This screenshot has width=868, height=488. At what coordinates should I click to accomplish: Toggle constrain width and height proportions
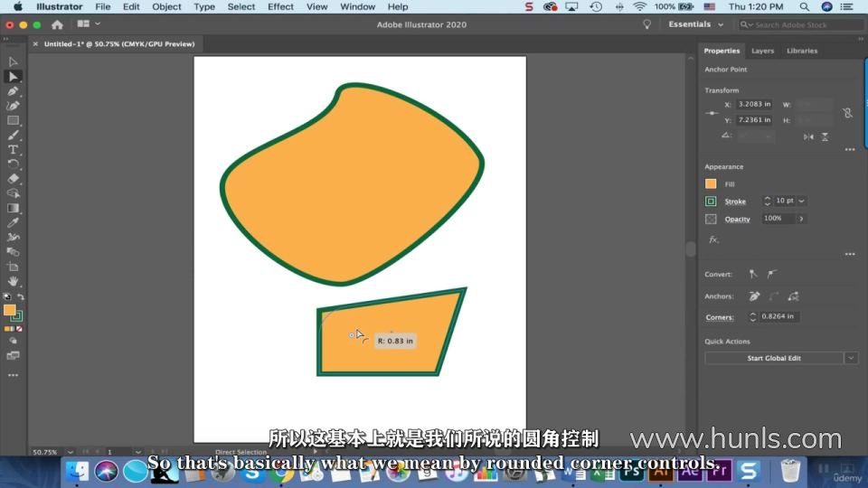[847, 113]
